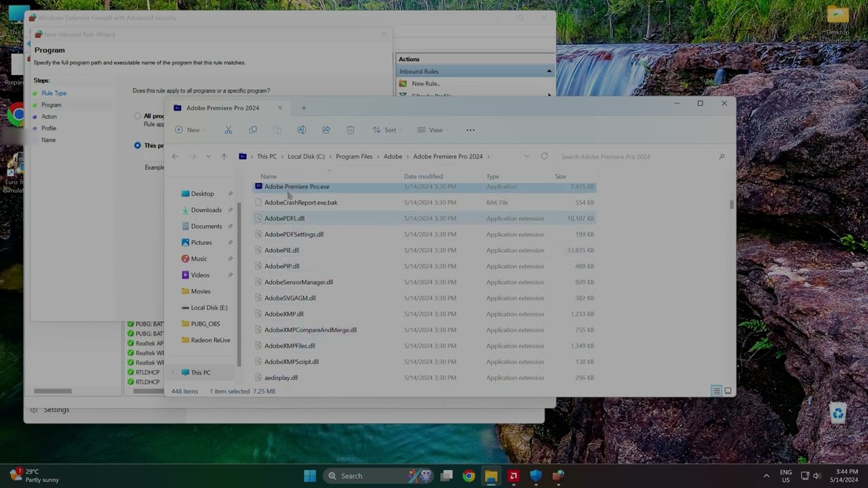This screenshot has height=488, width=868.
Task: Open Google Chrome from the taskbar
Action: pos(469,476)
